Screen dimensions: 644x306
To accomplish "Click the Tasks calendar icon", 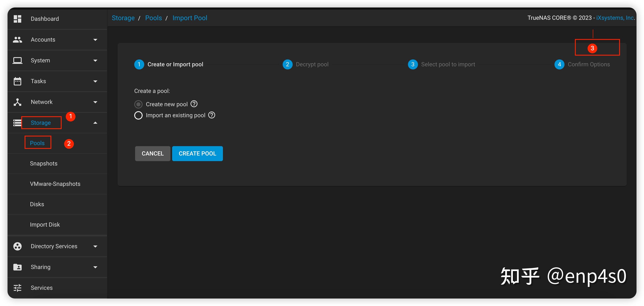I will pyautogui.click(x=17, y=81).
